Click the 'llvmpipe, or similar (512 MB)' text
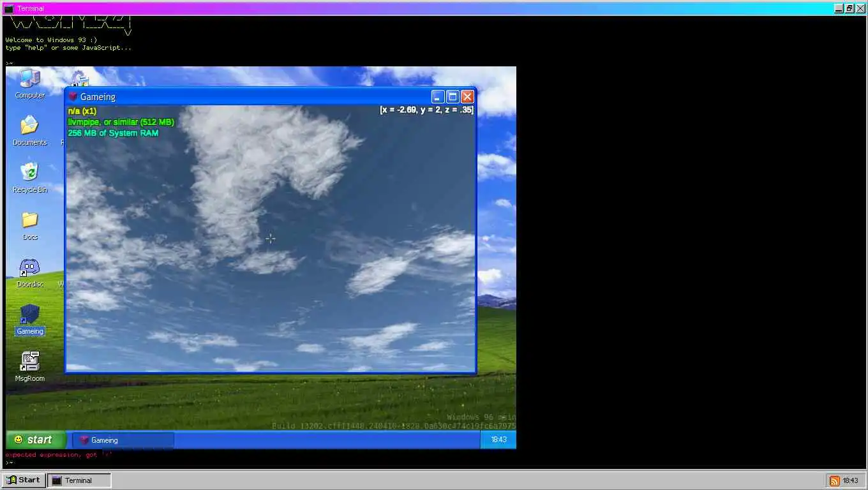The image size is (868, 490). tap(121, 122)
